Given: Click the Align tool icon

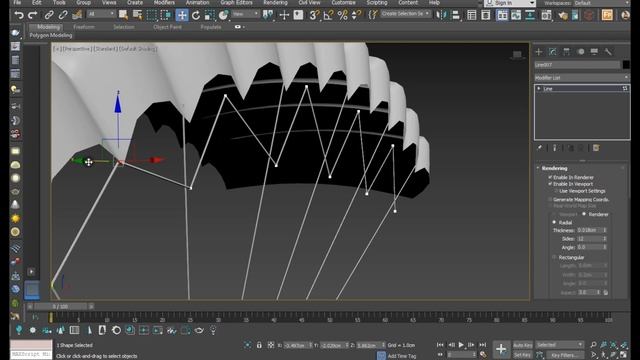Looking at the screenshot, I should tap(456, 16).
